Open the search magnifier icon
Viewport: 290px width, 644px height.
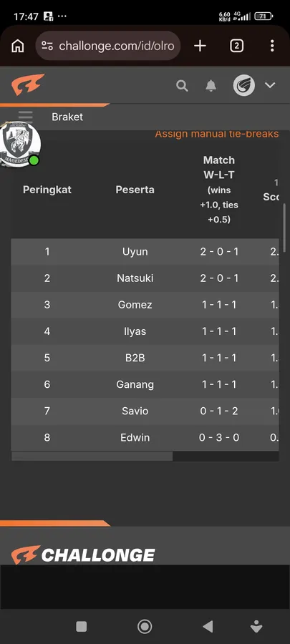pos(182,85)
